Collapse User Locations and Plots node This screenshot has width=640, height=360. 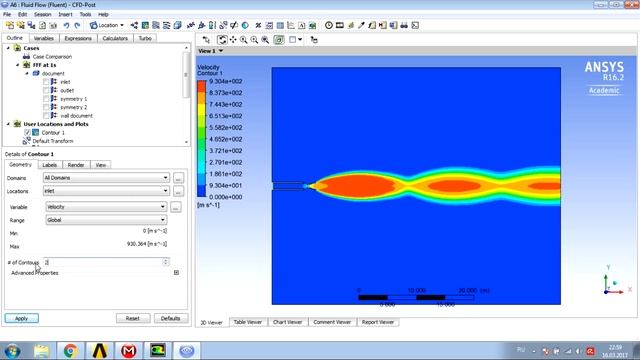coord(8,124)
